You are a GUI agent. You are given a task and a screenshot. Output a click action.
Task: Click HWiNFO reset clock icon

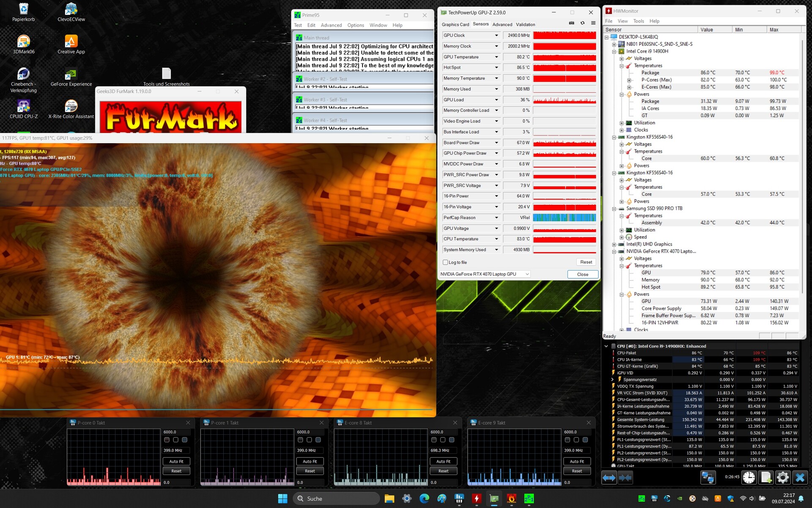(x=749, y=478)
